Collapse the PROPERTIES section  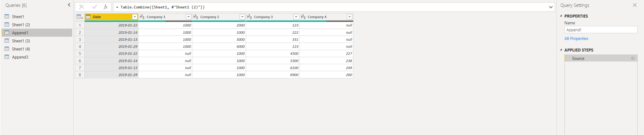pos(561,16)
